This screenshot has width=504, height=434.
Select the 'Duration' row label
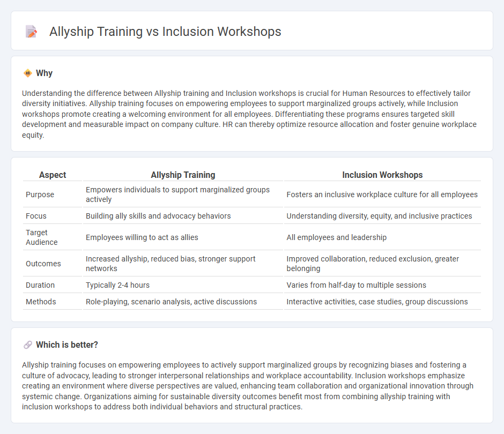point(40,285)
